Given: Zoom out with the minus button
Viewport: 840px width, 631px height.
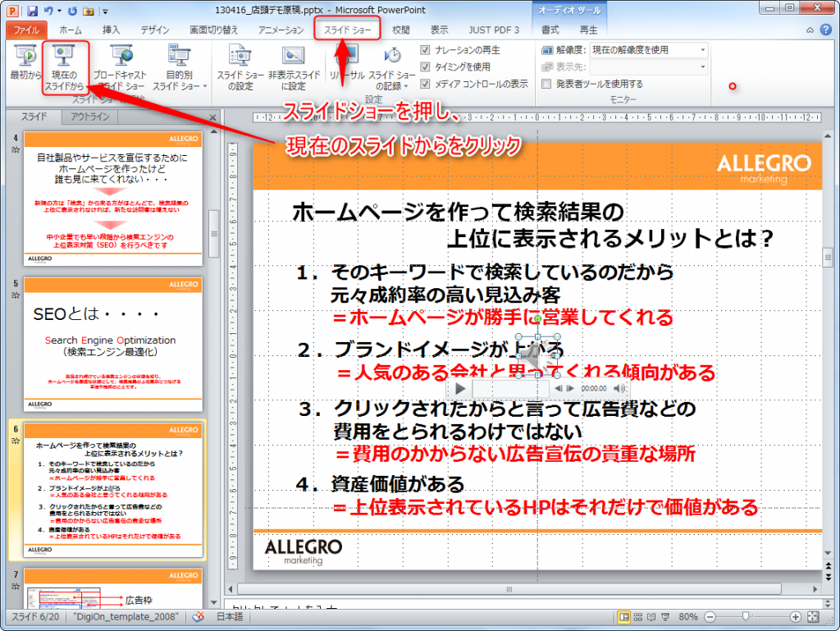Looking at the screenshot, I should pos(710,617).
